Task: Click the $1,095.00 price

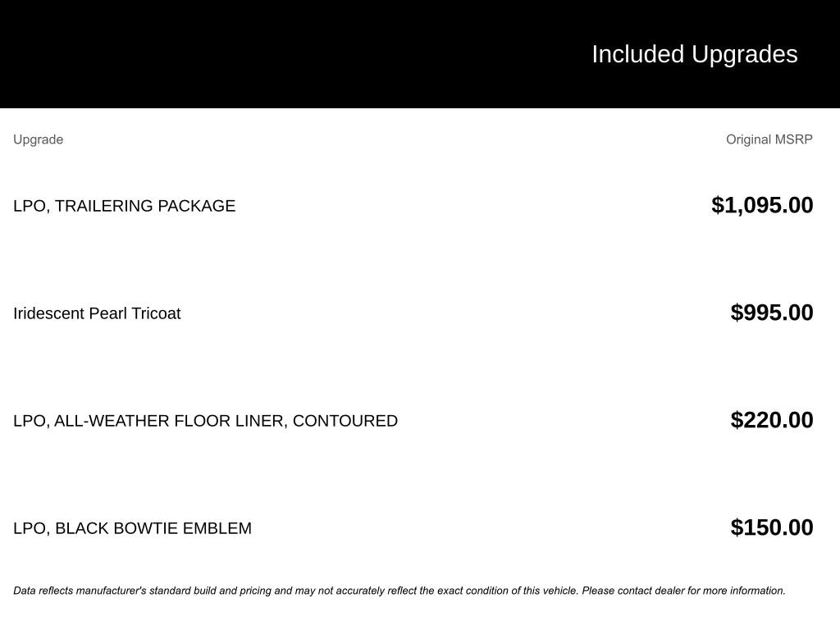Action: (x=762, y=205)
